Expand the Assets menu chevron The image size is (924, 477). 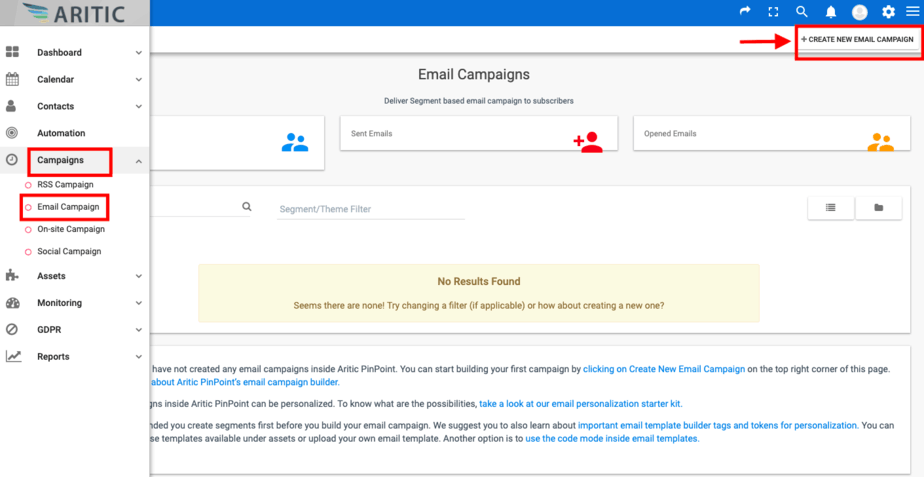click(138, 276)
